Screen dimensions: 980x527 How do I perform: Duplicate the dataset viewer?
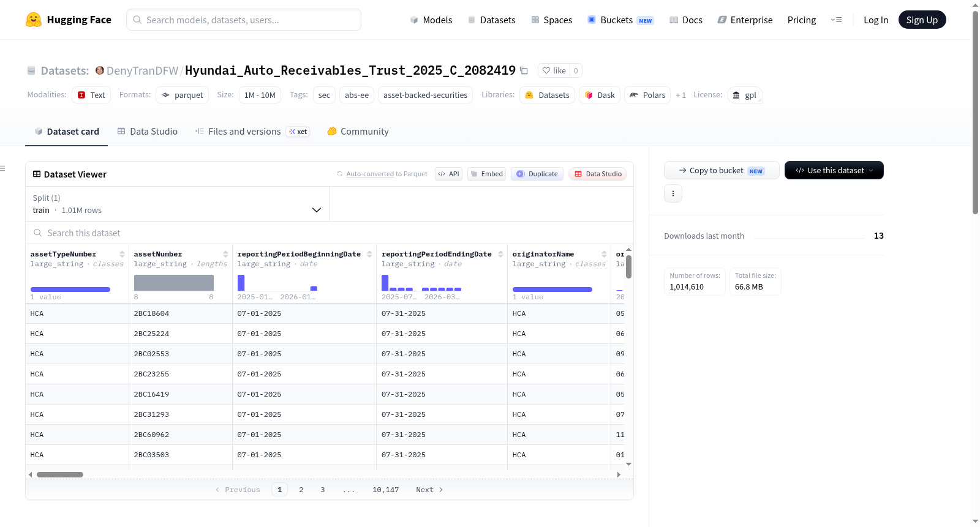click(537, 174)
